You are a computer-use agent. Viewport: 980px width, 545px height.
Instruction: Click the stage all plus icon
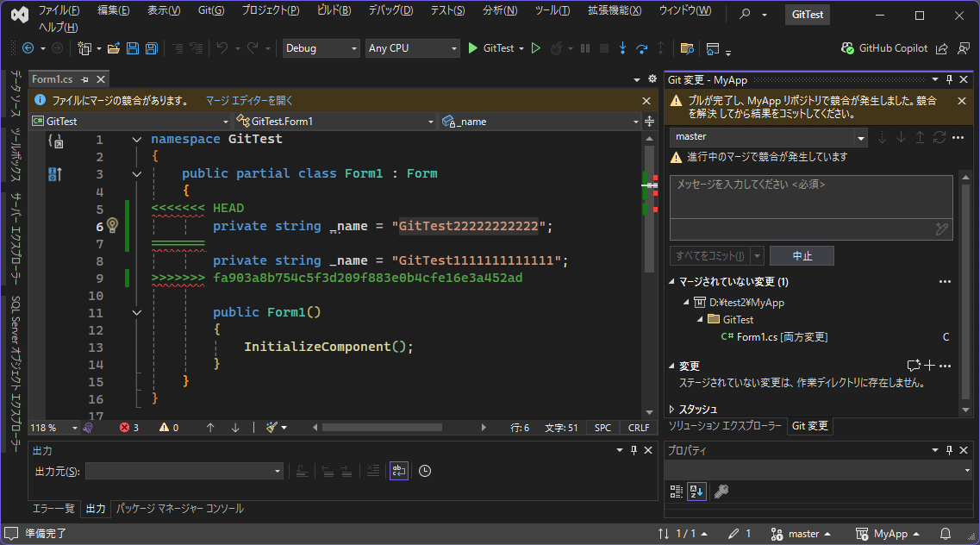929,366
